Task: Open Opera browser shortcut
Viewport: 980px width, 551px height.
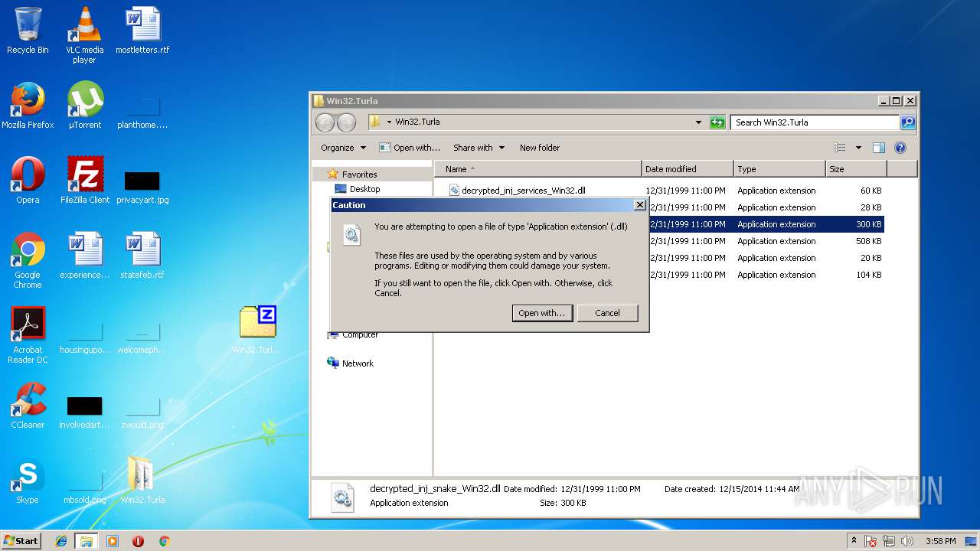Action: click(28, 181)
